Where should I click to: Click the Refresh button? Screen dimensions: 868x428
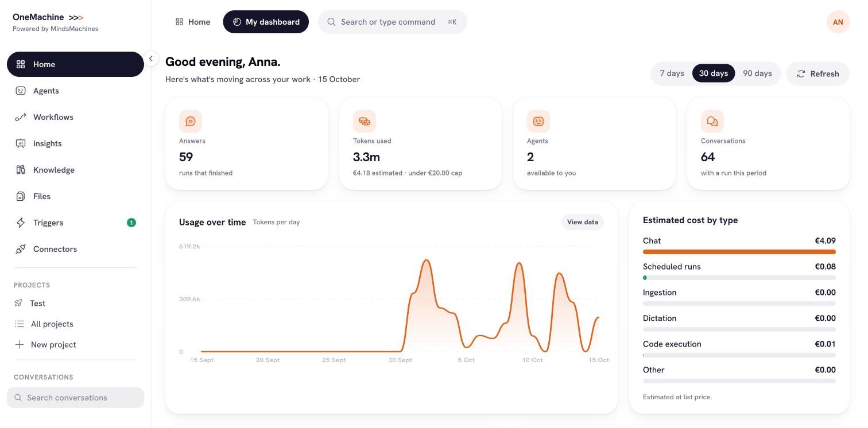point(817,73)
